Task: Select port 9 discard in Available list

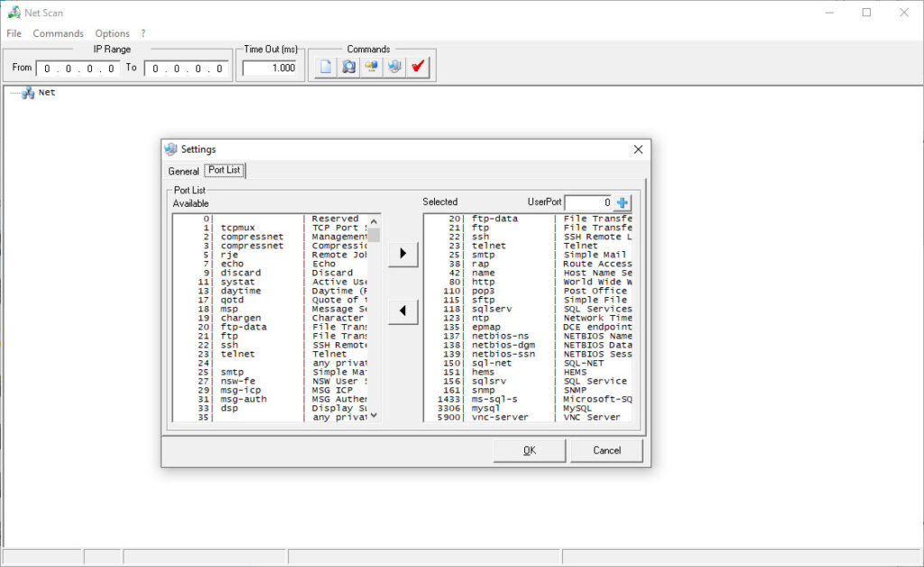Action: click(x=271, y=273)
